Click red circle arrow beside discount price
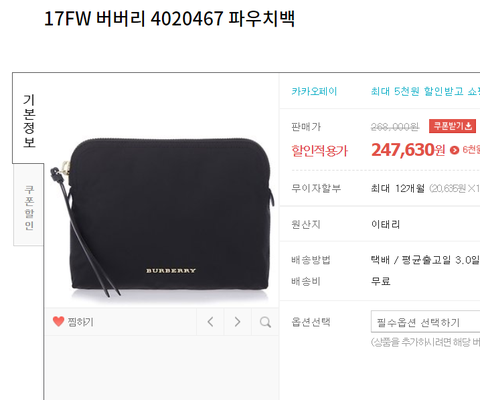 click(x=454, y=150)
